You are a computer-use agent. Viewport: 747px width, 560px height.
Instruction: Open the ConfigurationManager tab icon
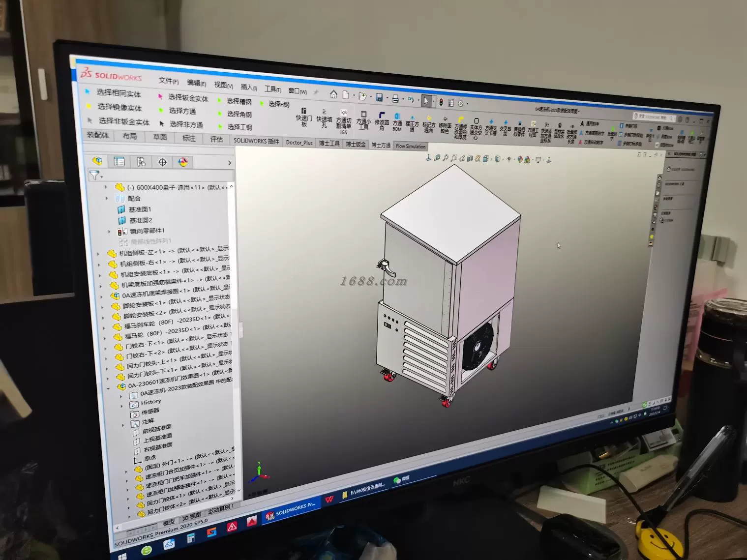tap(141, 162)
